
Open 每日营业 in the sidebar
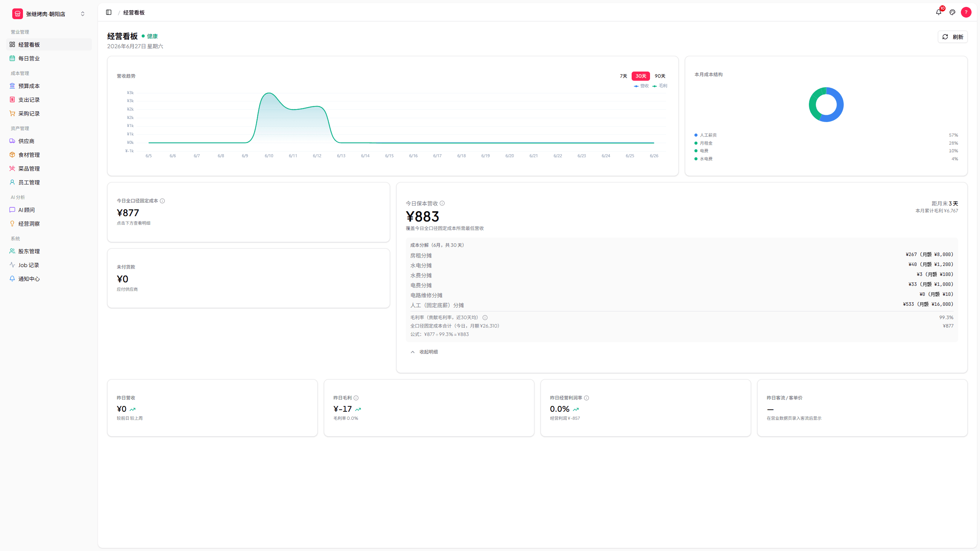tap(49, 58)
